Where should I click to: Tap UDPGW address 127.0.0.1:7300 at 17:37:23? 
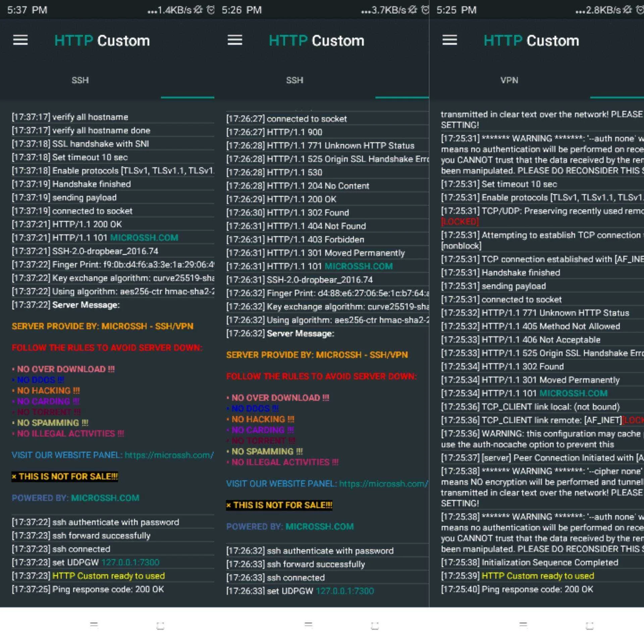click(130, 562)
